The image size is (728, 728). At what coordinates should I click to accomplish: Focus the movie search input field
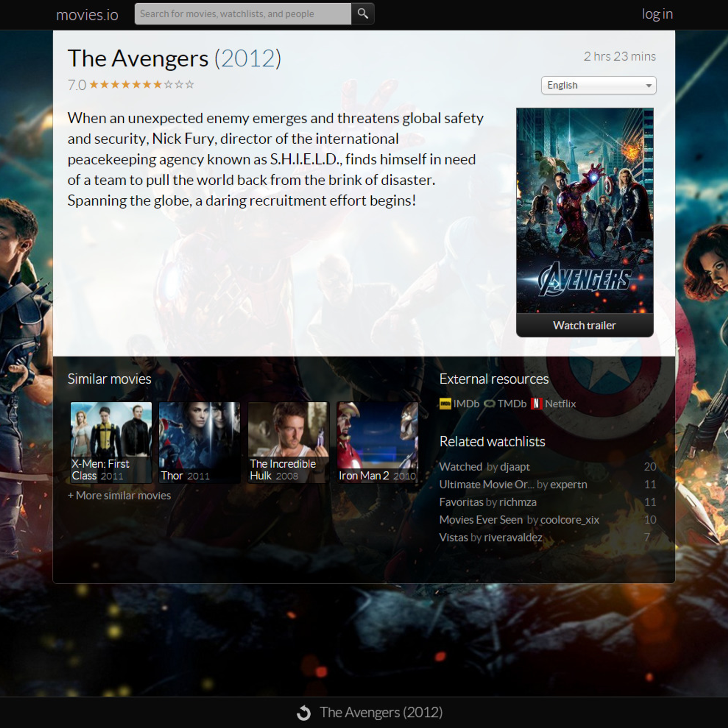[x=243, y=14]
